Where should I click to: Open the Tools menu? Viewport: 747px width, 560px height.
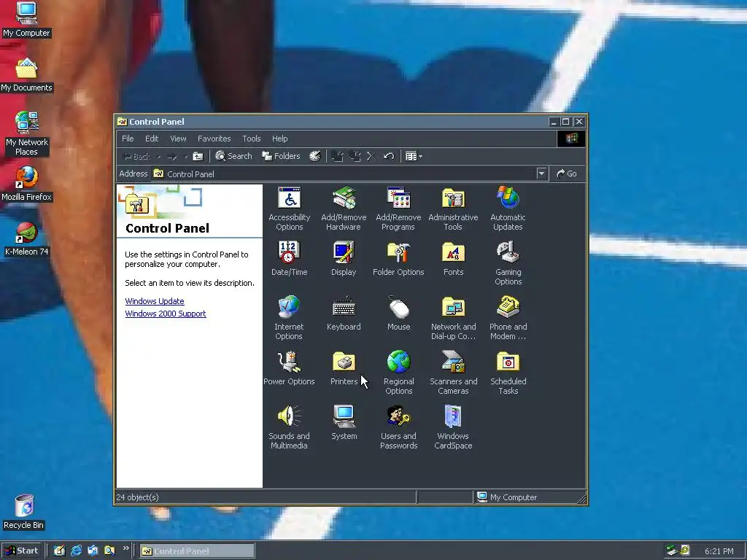(x=251, y=139)
